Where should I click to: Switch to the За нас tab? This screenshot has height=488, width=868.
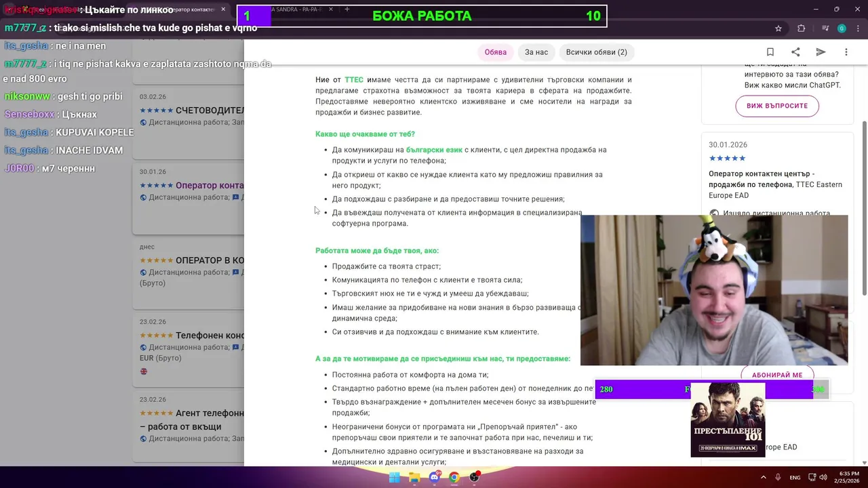[x=536, y=52]
